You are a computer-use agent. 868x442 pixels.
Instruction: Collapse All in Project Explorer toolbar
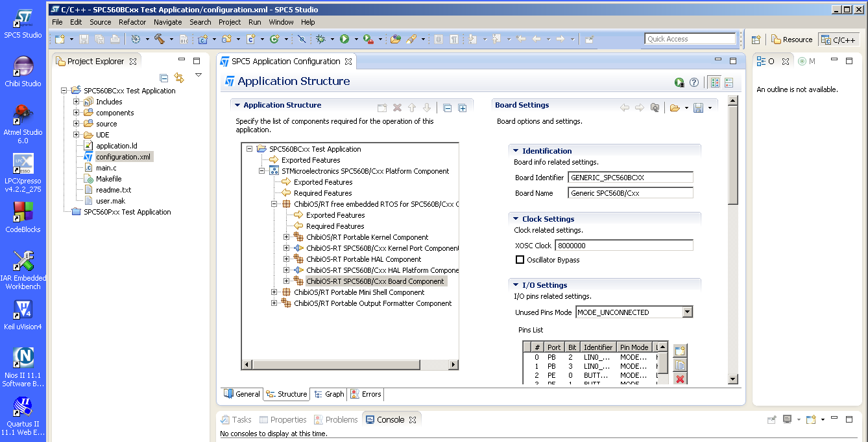[163, 78]
